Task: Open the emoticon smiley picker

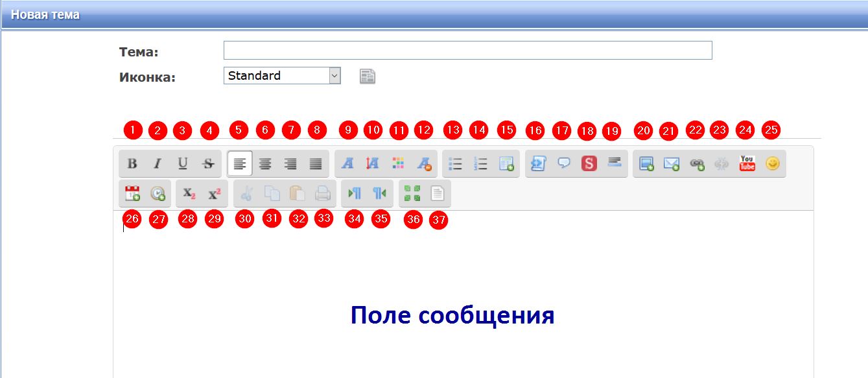Action: click(772, 164)
